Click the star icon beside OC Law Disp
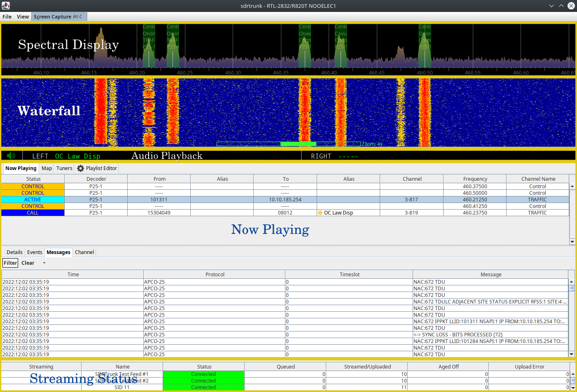Viewport: 577px width, 392px height. tap(320, 213)
